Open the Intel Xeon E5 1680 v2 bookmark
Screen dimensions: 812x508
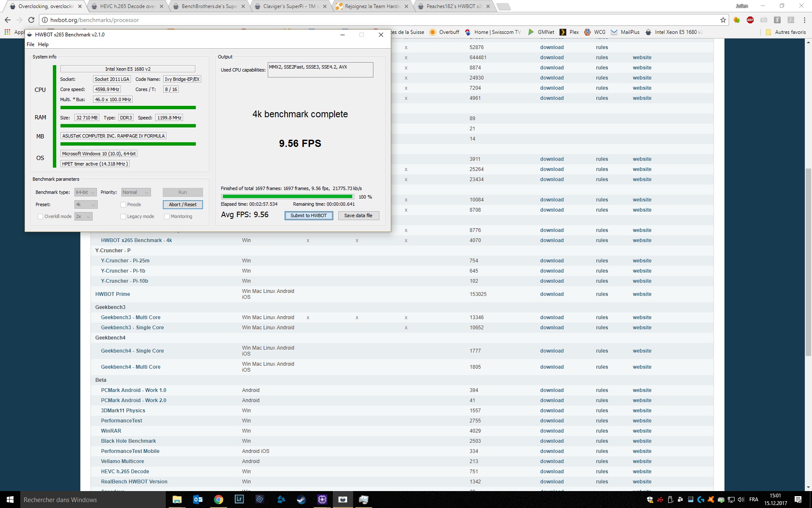(674, 32)
